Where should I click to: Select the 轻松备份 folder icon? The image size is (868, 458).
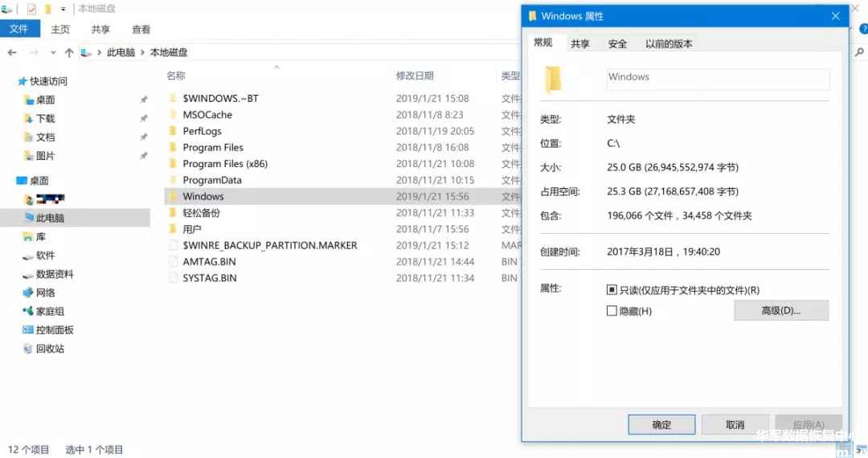[172, 213]
